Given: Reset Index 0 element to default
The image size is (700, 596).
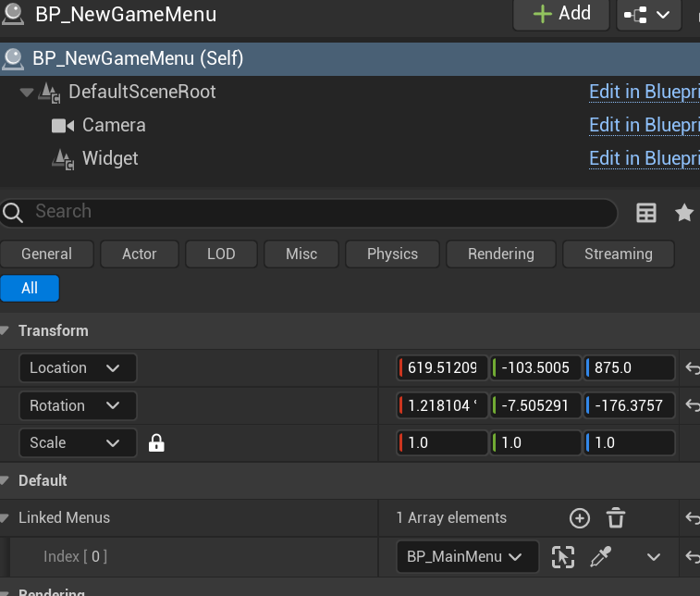Looking at the screenshot, I should [693, 557].
